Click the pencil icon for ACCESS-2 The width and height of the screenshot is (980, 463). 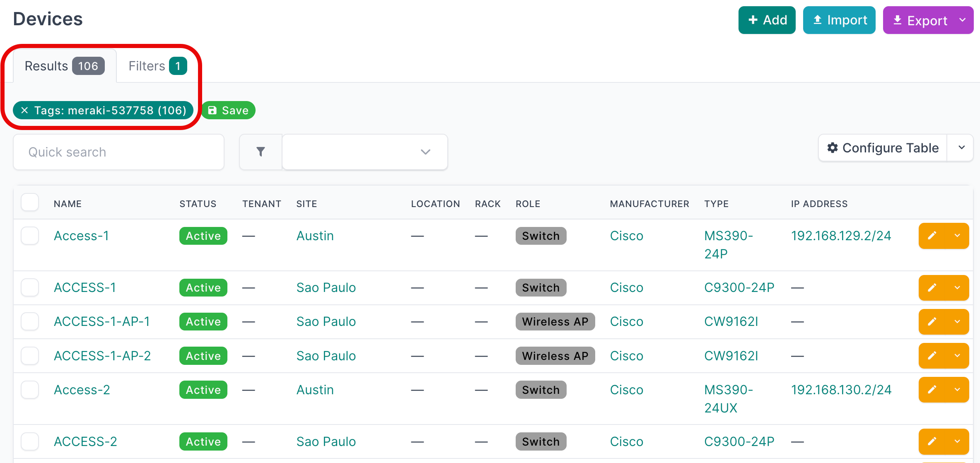[x=932, y=441]
